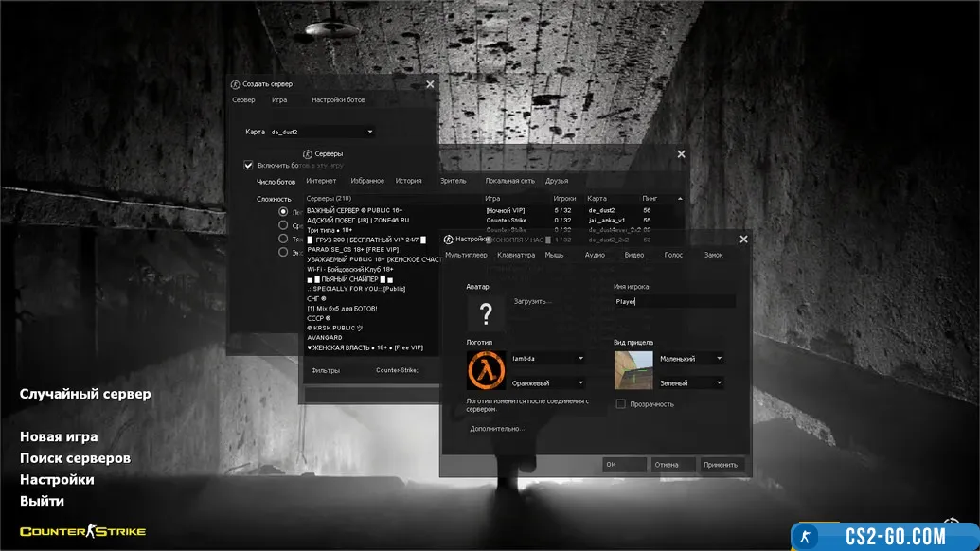Uncheck the Включить ботов в эту игру checkbox

[249, 165]
